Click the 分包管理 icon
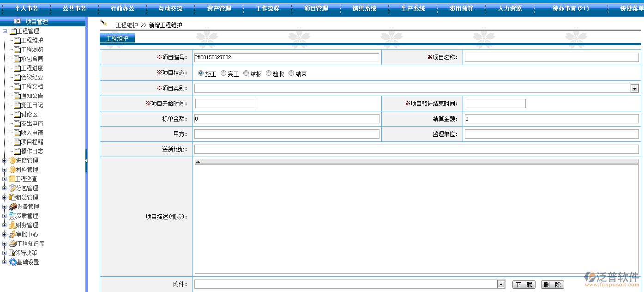Viewport: 644px width, 292px height. coord(12,188)
